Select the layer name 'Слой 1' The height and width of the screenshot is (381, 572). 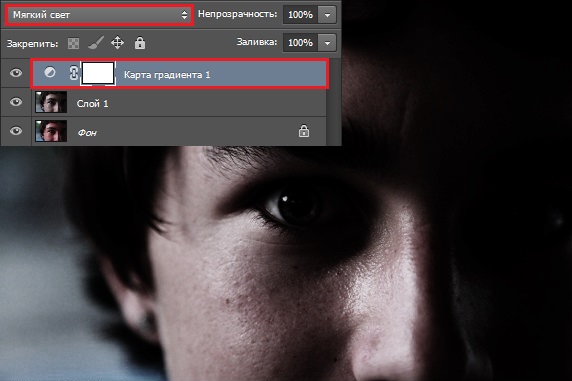point(92,104)
